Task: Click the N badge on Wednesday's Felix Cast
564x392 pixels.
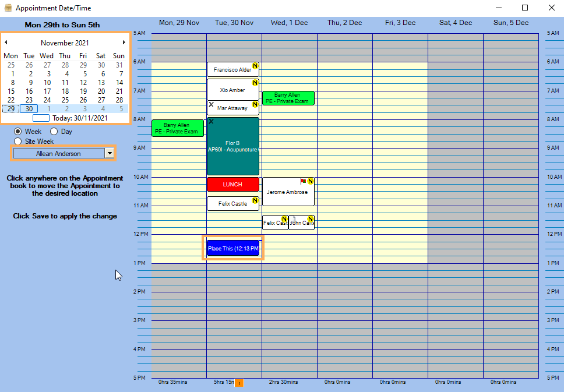Action: coord(284,219)
